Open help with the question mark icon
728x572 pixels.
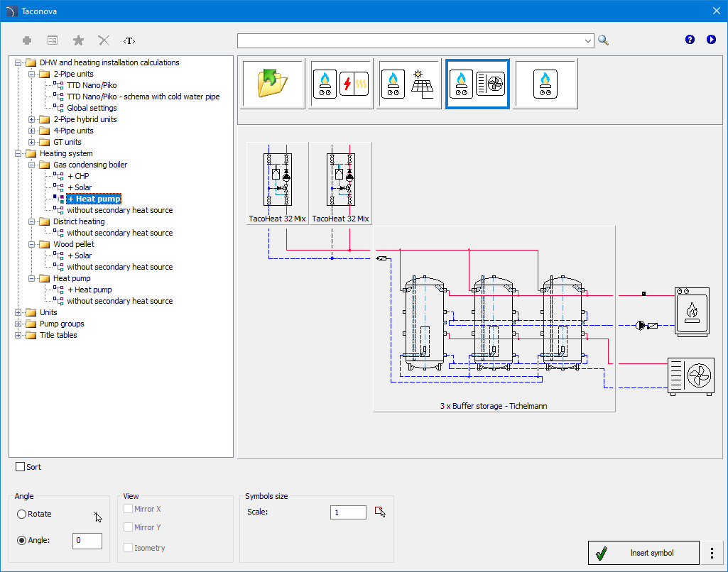690,40
